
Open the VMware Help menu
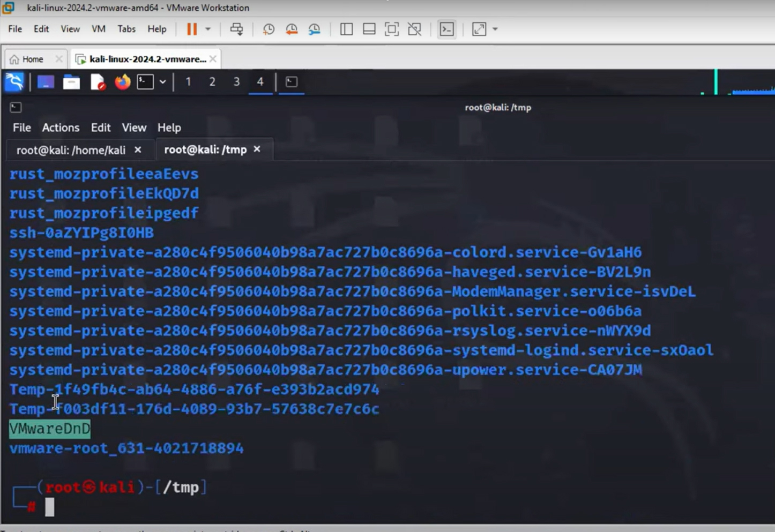[157, 29]
